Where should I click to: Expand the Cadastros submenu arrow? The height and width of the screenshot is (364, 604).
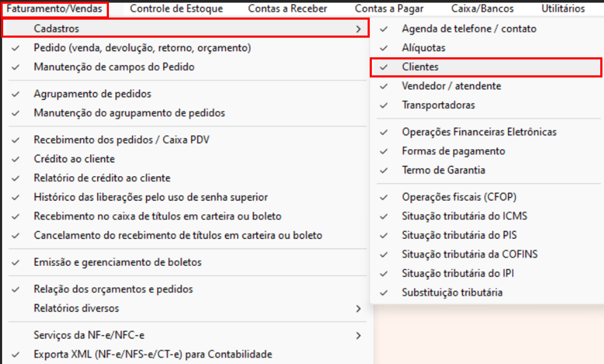click(x=359, y=29)
